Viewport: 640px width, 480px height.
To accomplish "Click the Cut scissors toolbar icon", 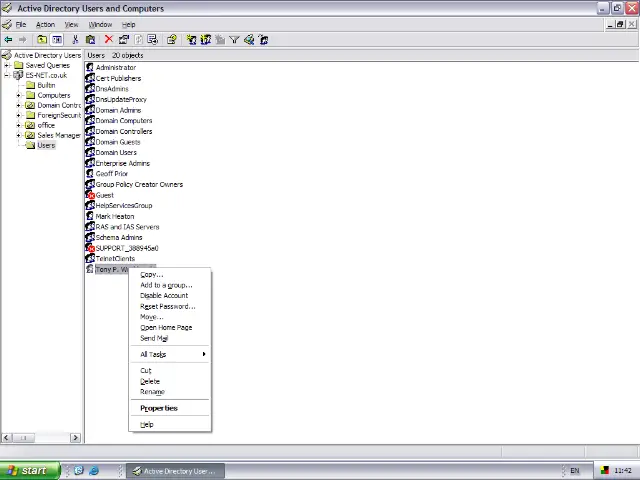I will [x=75, y=40].
